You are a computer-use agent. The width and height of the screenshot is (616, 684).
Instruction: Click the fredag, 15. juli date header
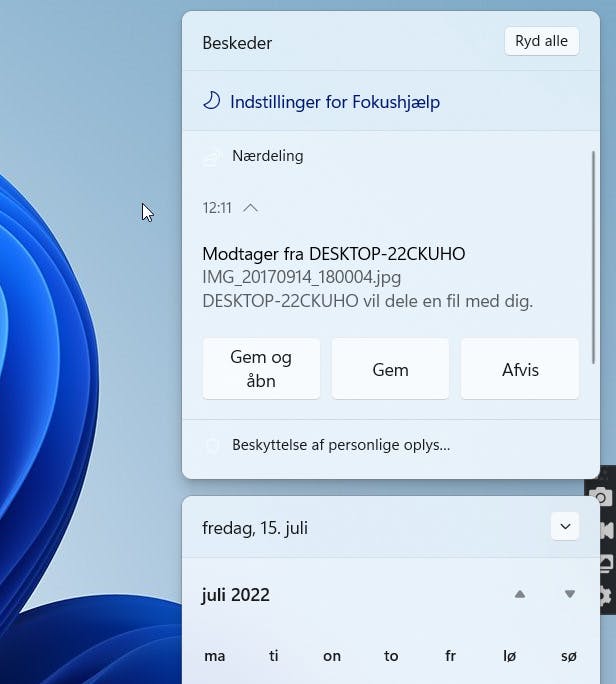(255, 527)
